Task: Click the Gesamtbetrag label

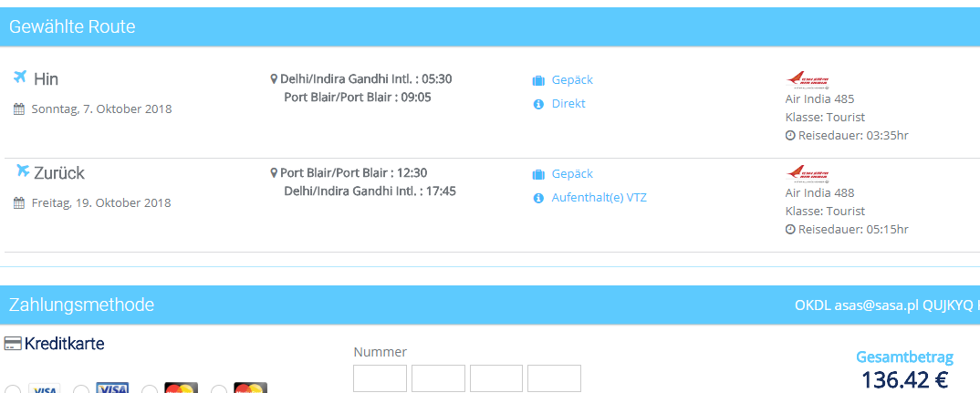Action: pos(905,357)
